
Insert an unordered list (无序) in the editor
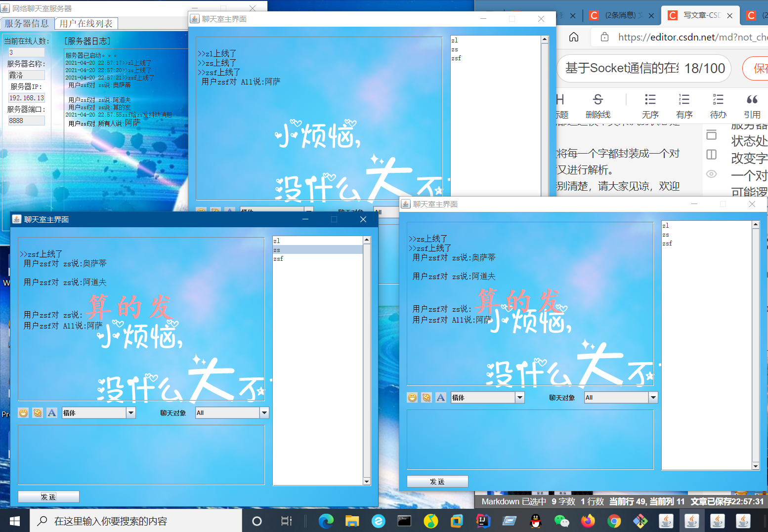[650, 100]
